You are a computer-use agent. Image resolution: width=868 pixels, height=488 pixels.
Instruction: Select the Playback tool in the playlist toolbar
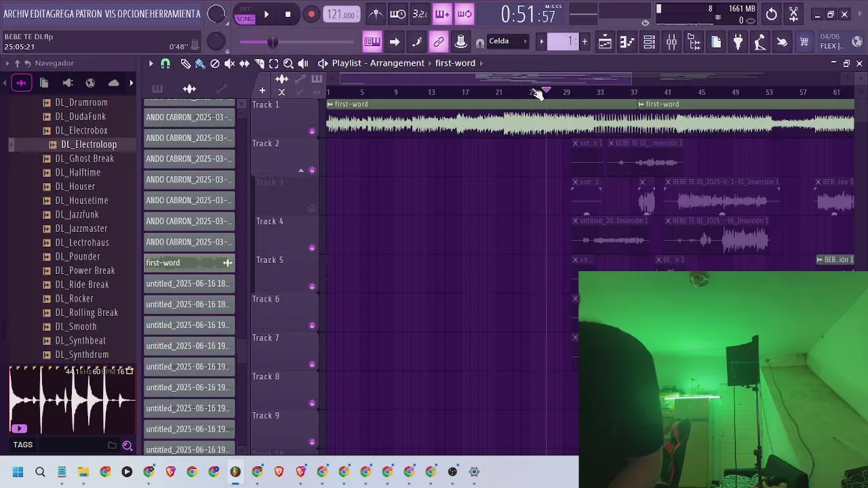[303, 63]
